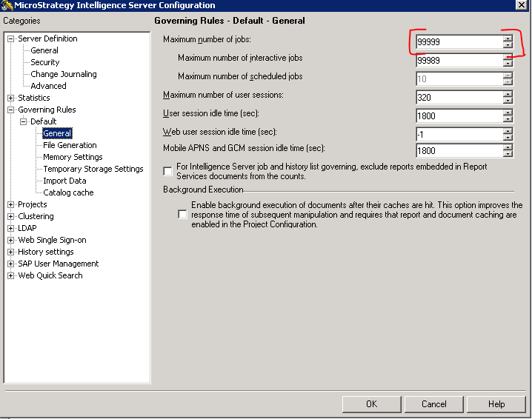This screenshot has height=419, width=532.
Task: Decrease Maximum number of interactive jobs value
Action: tap(508, 64)
